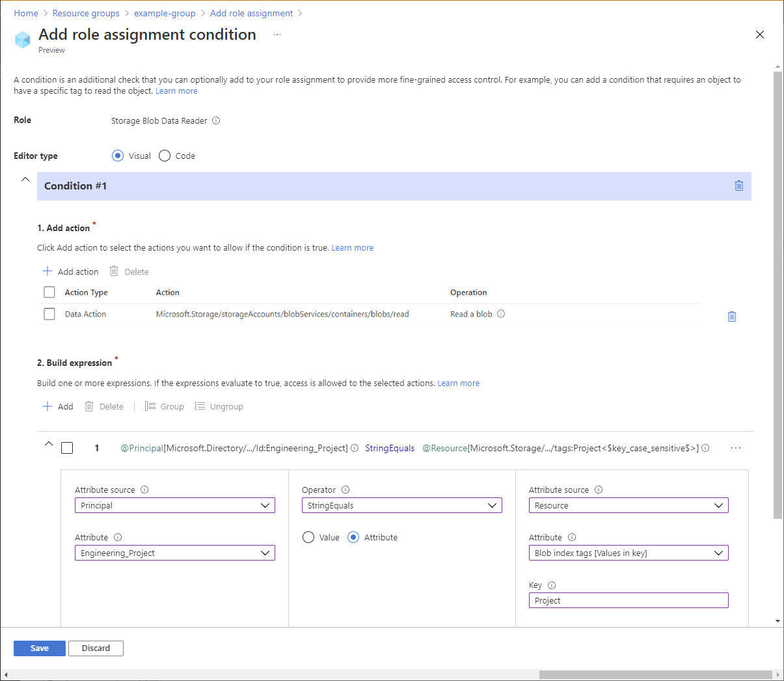Open the expression options ellipsis menu
784x681 pixels.
735,448
